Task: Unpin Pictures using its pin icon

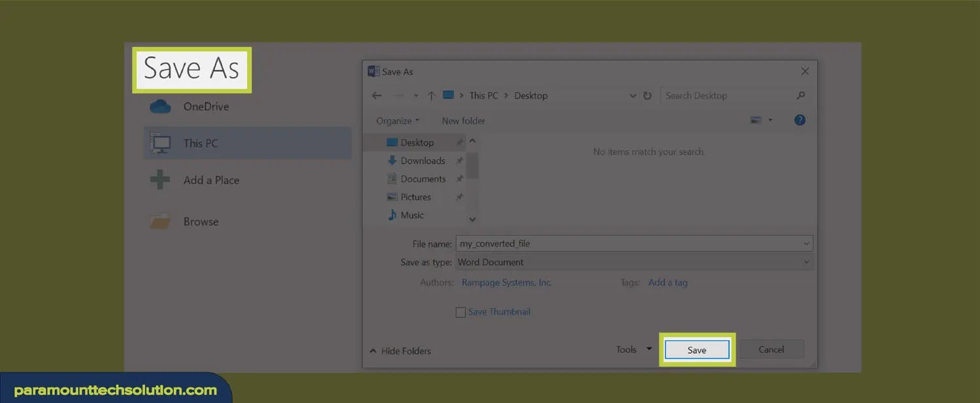Action: click(x=459, y=197)
